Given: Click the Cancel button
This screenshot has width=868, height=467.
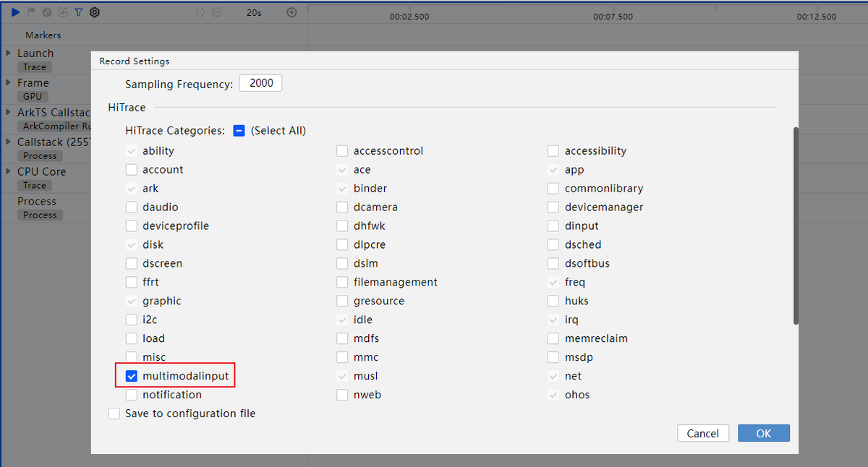Looking at the screenshot, I should click(x=702, y=433).
